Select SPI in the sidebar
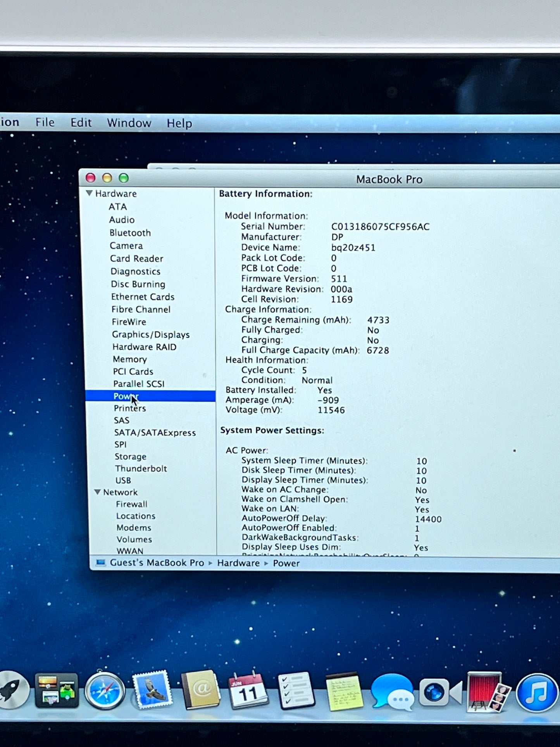560x747 pixels. tap(121, 444)
